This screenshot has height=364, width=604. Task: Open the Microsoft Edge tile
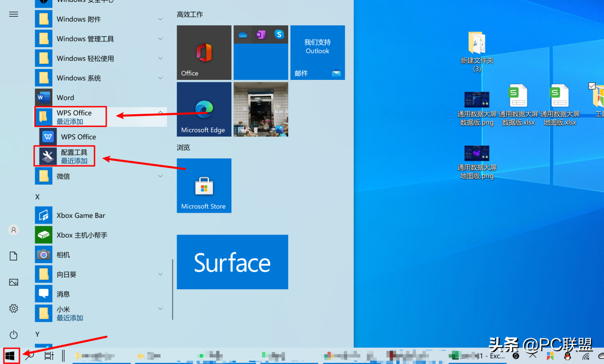pyautogui.click(x=204, y=109)
